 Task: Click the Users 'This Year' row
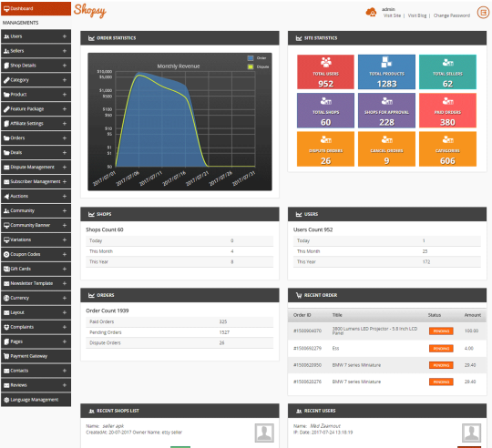(x=387, y=261)
